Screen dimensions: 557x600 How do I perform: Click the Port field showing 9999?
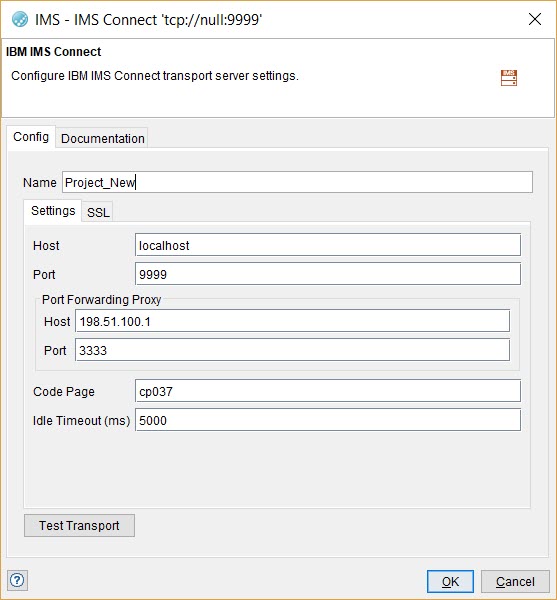point(328,274)
